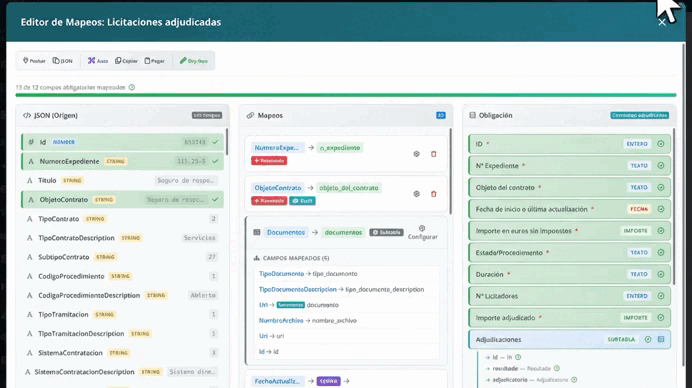Click the Pegar toolbar button
The width and height of the screenshot is (692, 388).
click(154, 61)
